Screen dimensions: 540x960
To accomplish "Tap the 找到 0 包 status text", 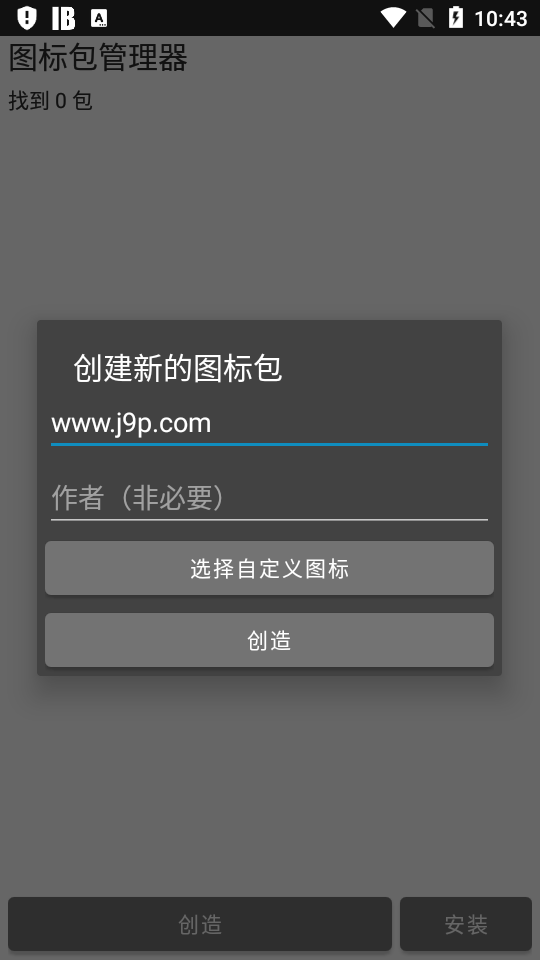I will (x=50, y=100).
